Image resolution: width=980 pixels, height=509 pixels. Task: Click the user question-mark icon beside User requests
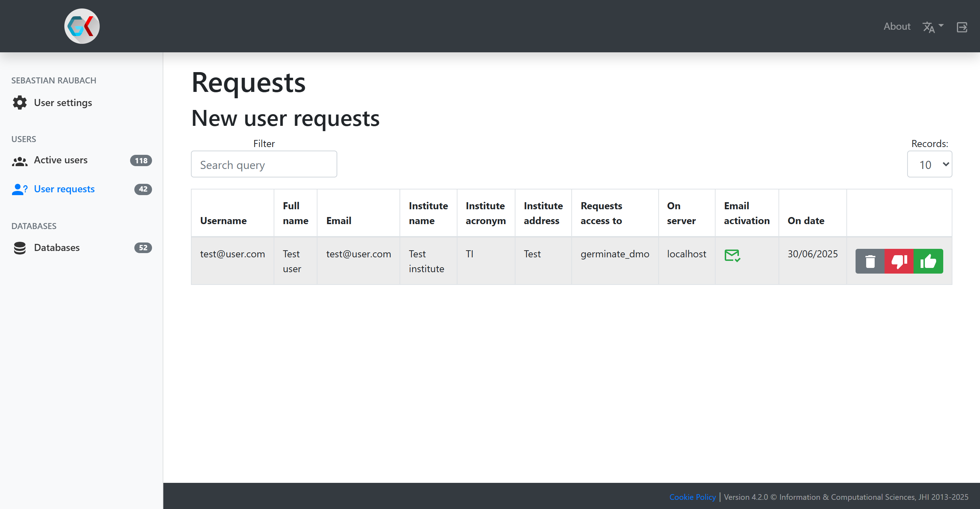tap(20, 189)
